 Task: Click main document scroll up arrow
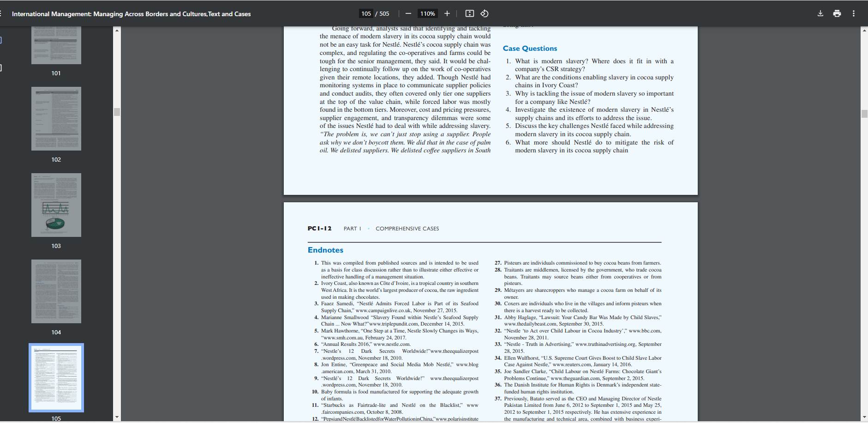[x=864, y=30]
